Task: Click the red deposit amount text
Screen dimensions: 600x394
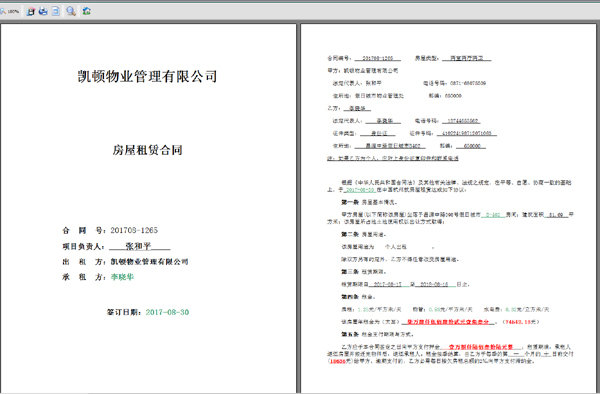Action: point(480,347)
